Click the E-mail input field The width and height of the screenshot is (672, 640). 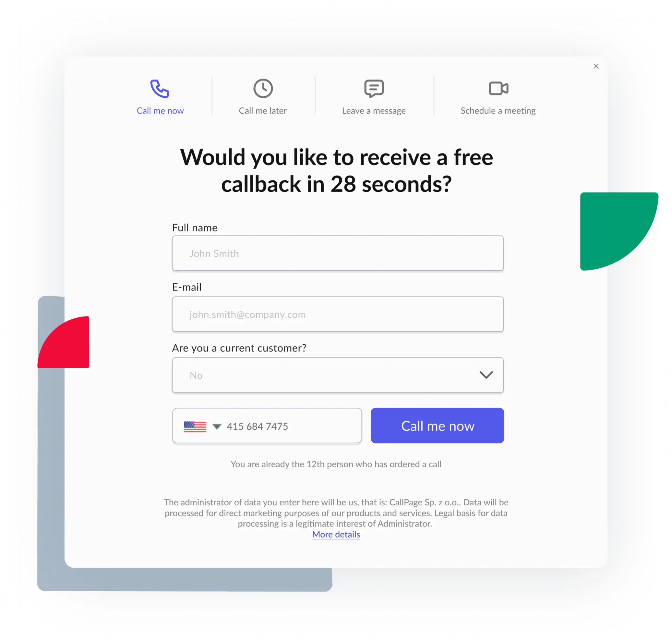coord(337,314)
